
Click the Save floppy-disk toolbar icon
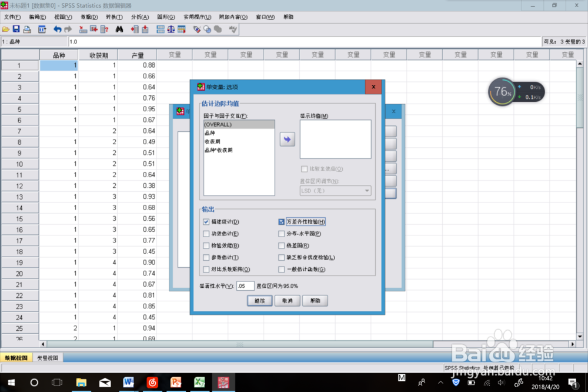[x=16, y=29]
